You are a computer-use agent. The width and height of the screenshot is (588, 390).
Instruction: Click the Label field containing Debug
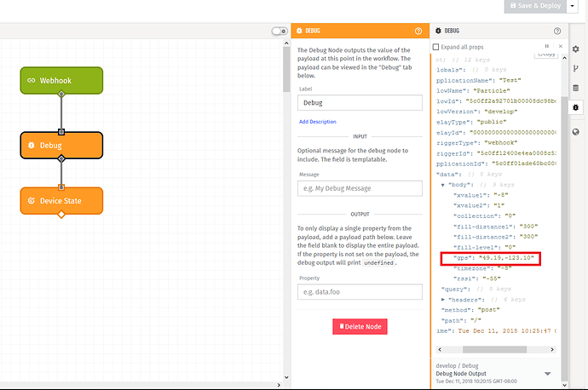pos(360,103)
